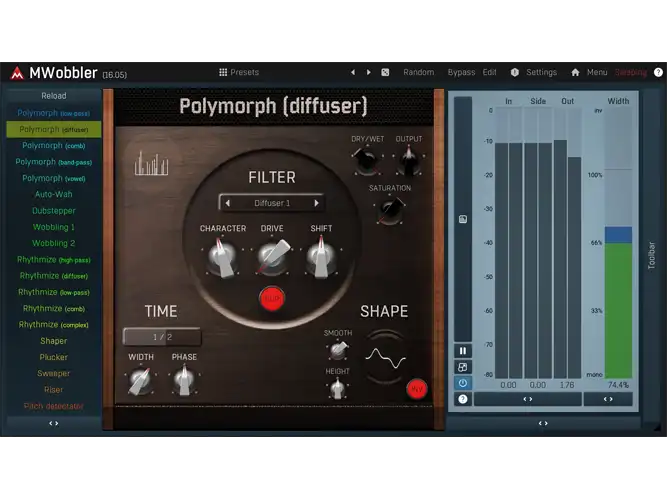Click the SMOOTH knob
This screenshot has width=667, height=500.
[339, 351]
